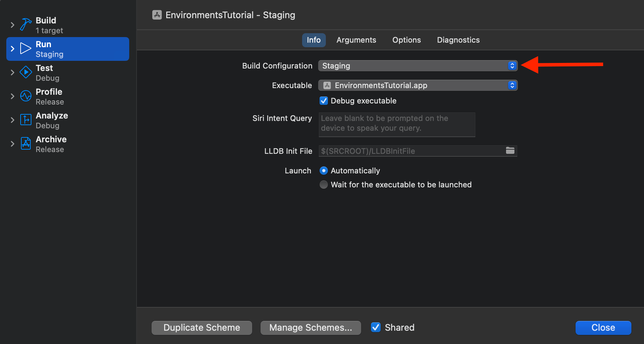
Task: Click the Close button
Action: tap(603, 328)
